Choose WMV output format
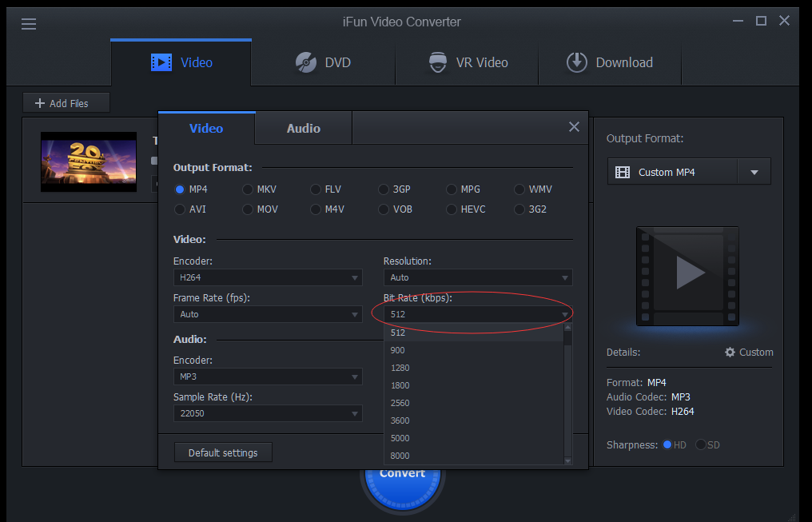Viewport: 812px width, 522px height. pos(519,189)
